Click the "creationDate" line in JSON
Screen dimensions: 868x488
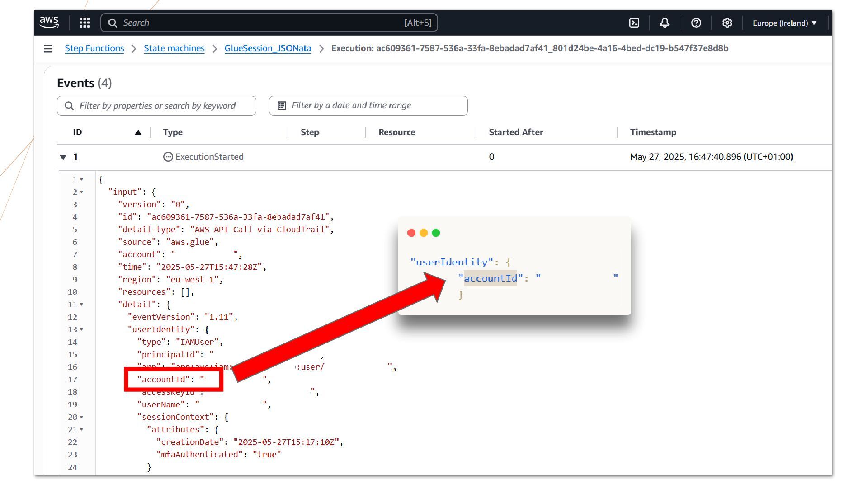coord(250,442)
